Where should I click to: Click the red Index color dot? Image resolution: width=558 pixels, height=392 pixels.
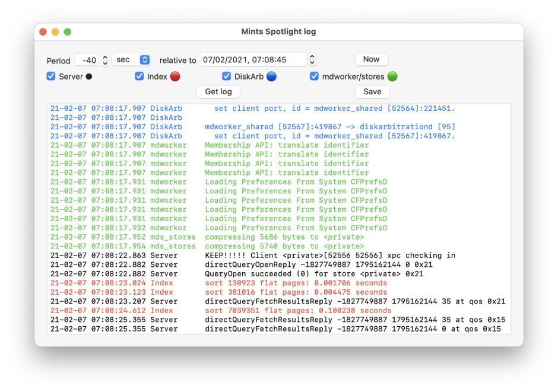175,77
